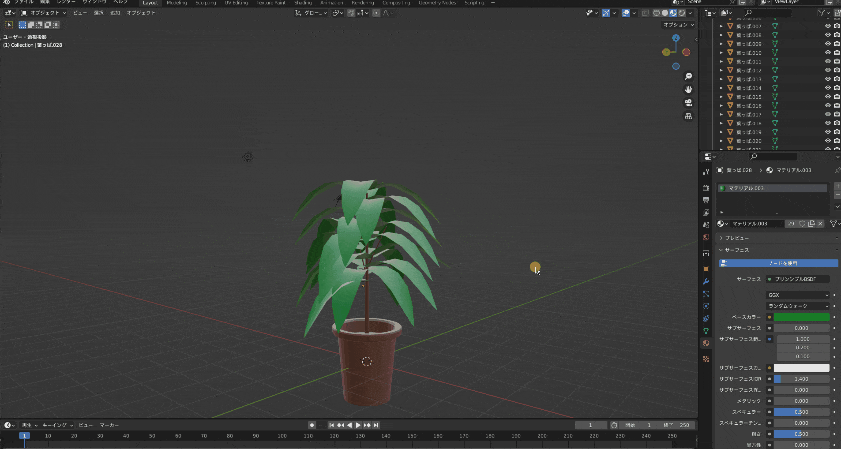
Task: Open the オプション button in viewport
Action: [x=679, y=24]
